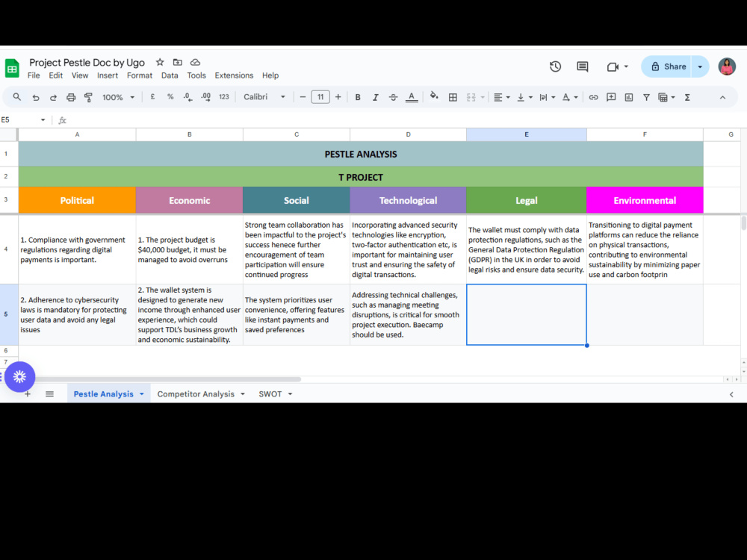
Task: Start a meeting with the camera icon
Action: pyautogui.click(x=613, y=66)
